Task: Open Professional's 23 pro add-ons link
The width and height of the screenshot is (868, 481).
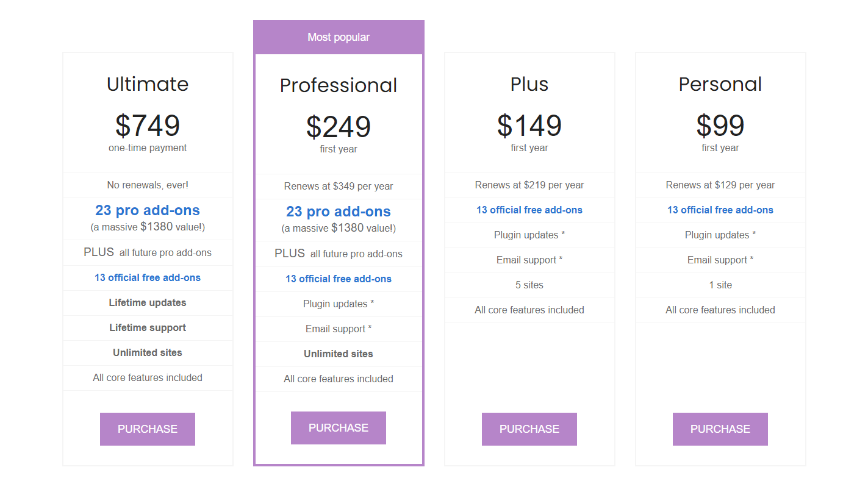Action: pos(339,212)
